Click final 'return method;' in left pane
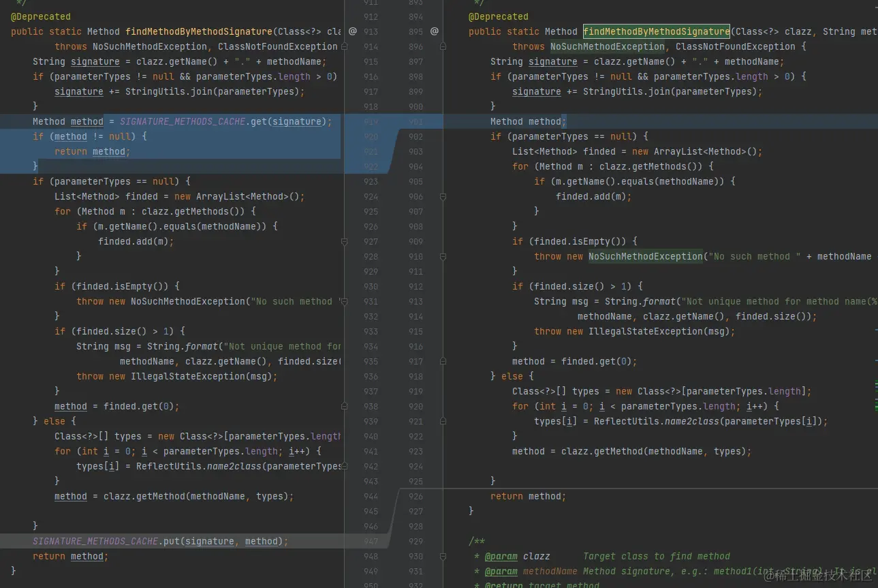Viewport: 878px width, 588px height. point(71,556)
